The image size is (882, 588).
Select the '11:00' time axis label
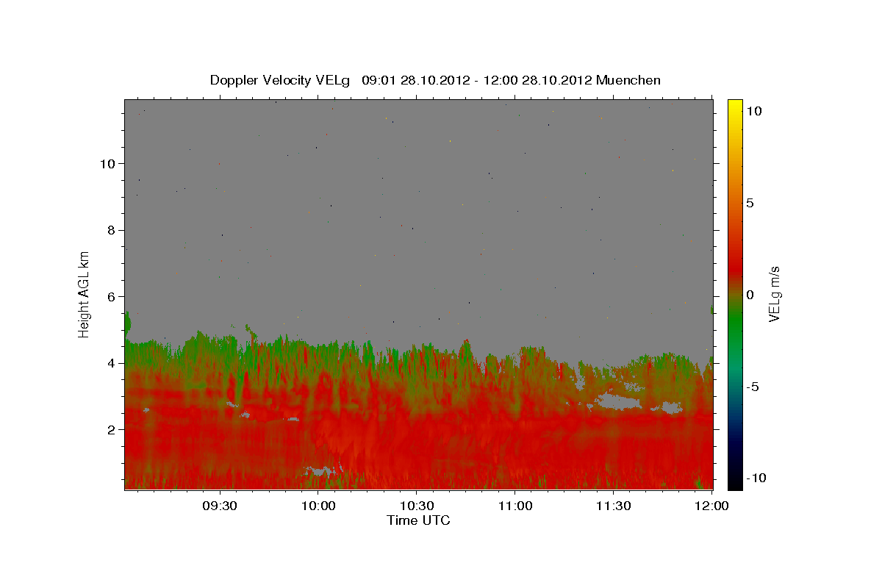pos(514,506)
